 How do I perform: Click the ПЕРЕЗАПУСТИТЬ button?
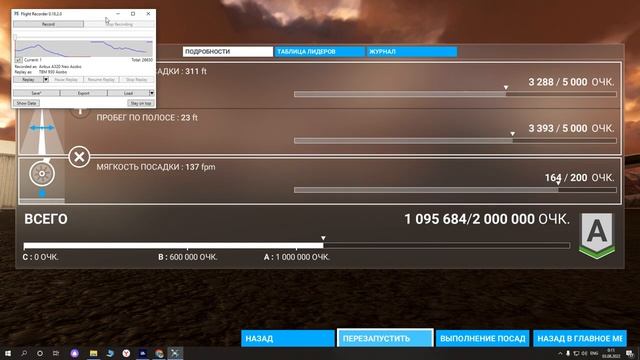385,338
